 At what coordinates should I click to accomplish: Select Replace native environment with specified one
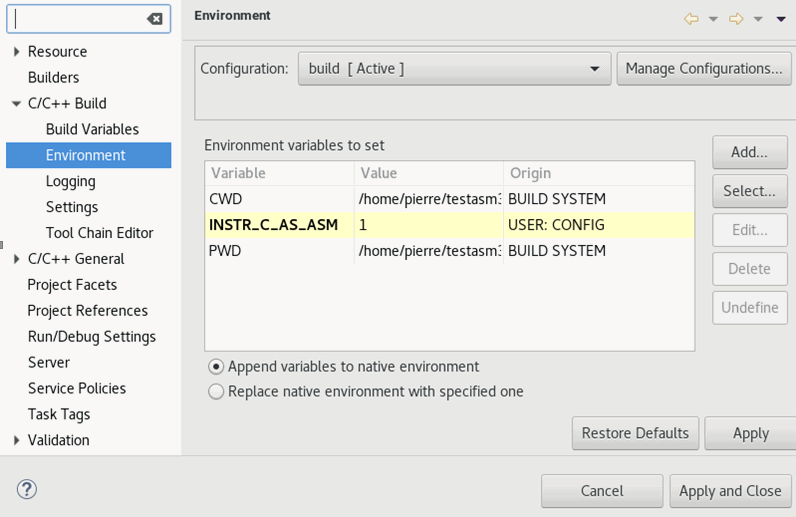pos(216,392)
